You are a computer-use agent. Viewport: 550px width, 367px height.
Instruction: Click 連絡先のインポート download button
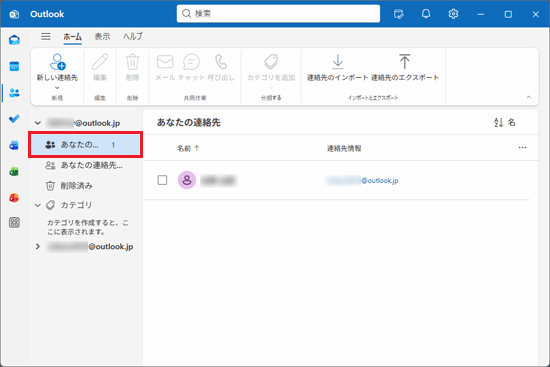point(337,67)
